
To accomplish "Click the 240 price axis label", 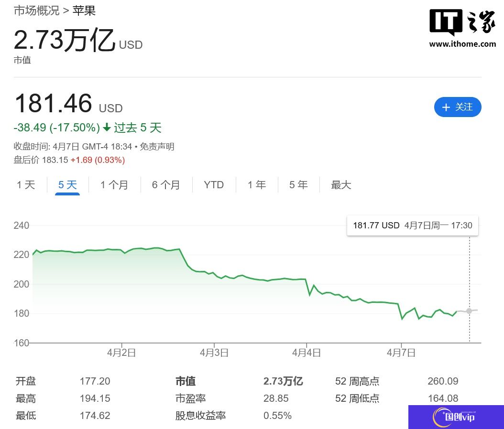I will click(21, 225).
